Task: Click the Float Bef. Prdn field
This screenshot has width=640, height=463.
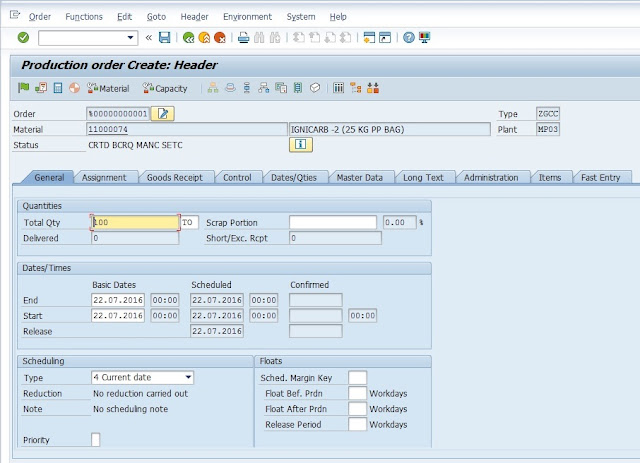Action: coord(358,393)
